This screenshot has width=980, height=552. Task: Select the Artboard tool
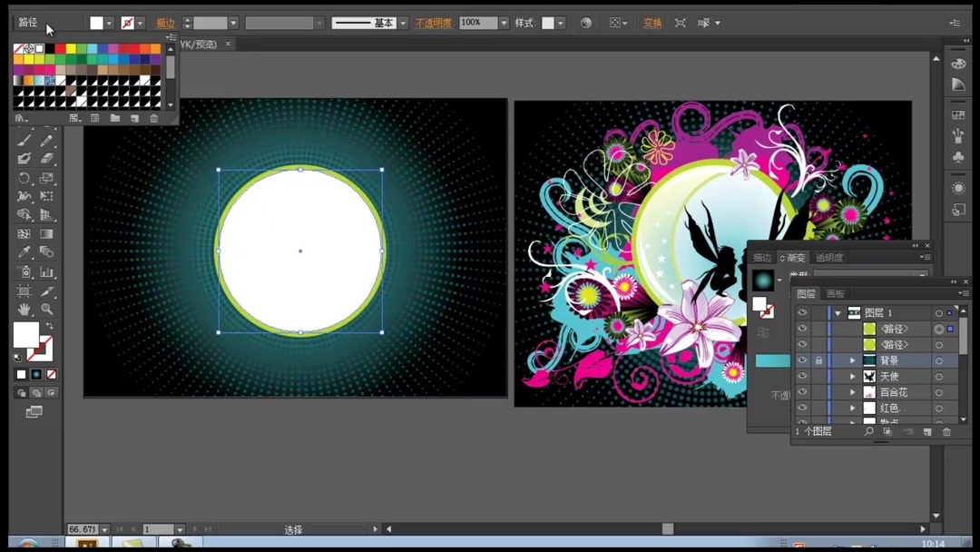pos(24,291)
